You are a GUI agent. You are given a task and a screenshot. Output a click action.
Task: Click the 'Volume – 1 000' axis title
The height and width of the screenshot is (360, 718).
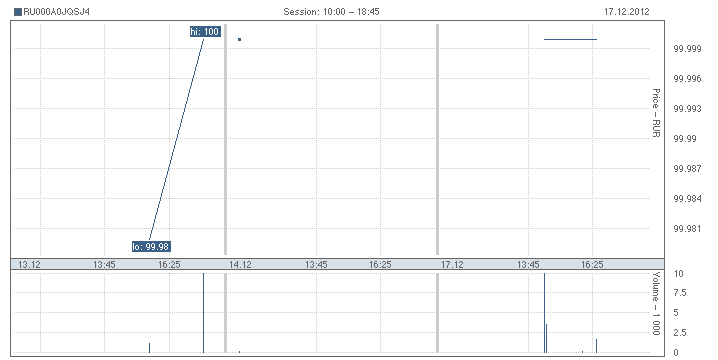point(656,303)
